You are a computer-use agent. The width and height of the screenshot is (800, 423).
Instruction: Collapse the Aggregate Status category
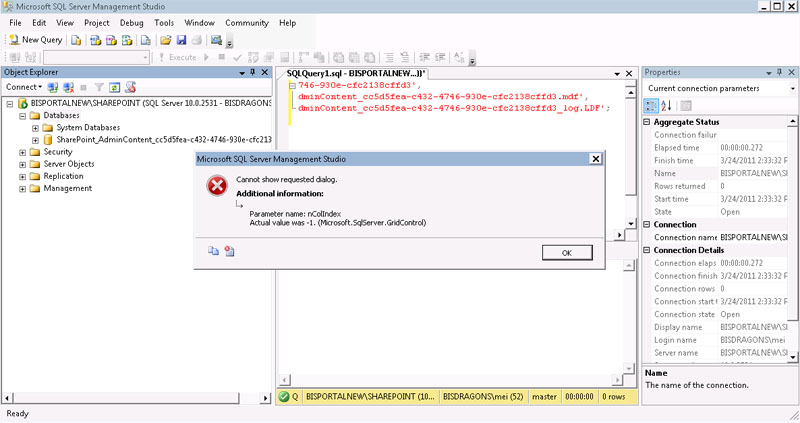647,122
